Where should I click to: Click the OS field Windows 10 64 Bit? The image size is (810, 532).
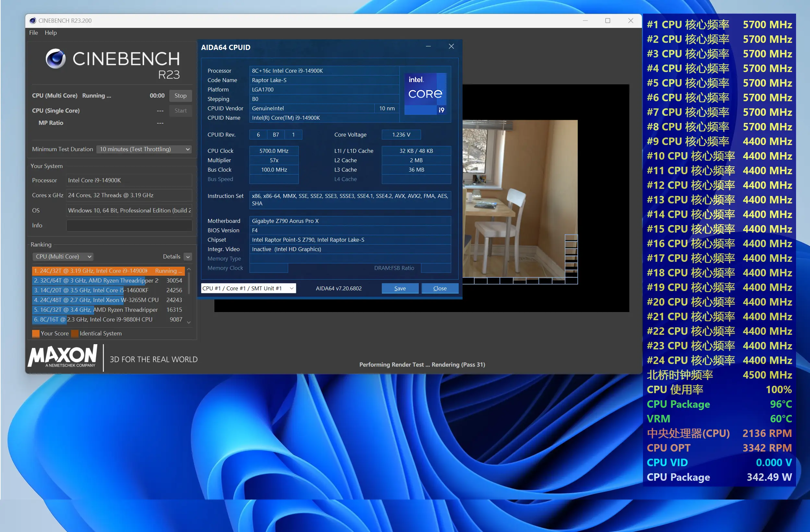pos(129,210)
